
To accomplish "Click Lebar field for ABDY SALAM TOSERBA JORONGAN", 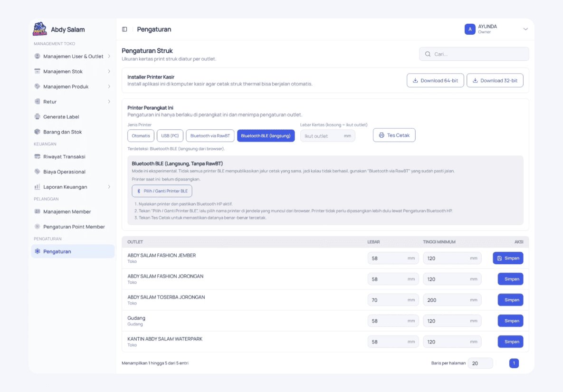I will [x=393, y=300].
